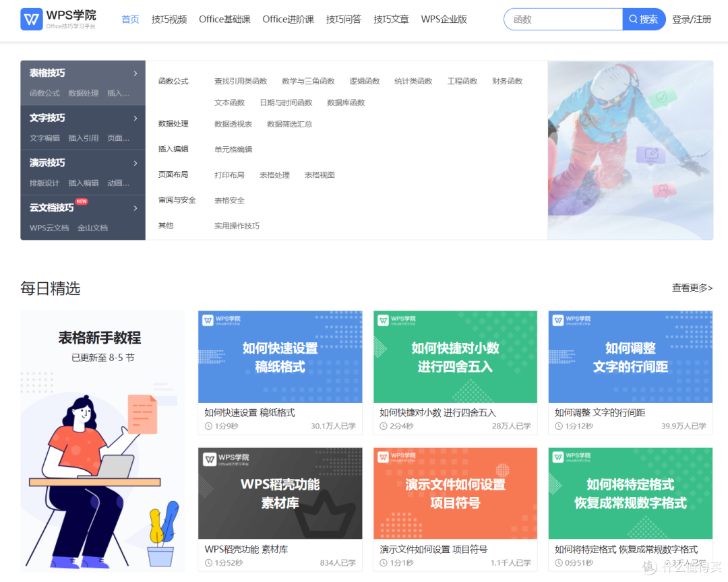Open the 技巧问答 nav item

[x=344, y=19]
